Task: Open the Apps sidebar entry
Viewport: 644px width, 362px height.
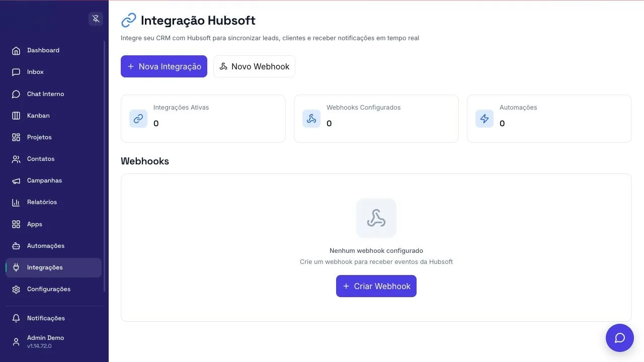Action: pos(53,224)
